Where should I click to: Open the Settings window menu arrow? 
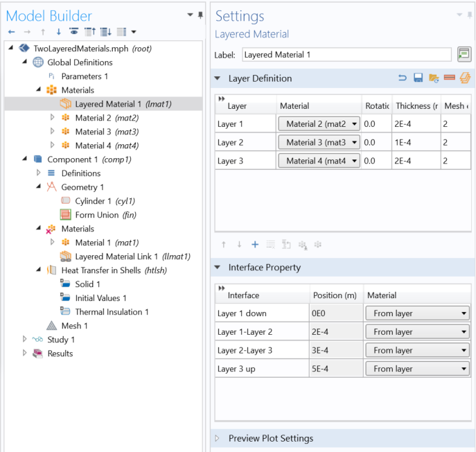click(459, 15)
